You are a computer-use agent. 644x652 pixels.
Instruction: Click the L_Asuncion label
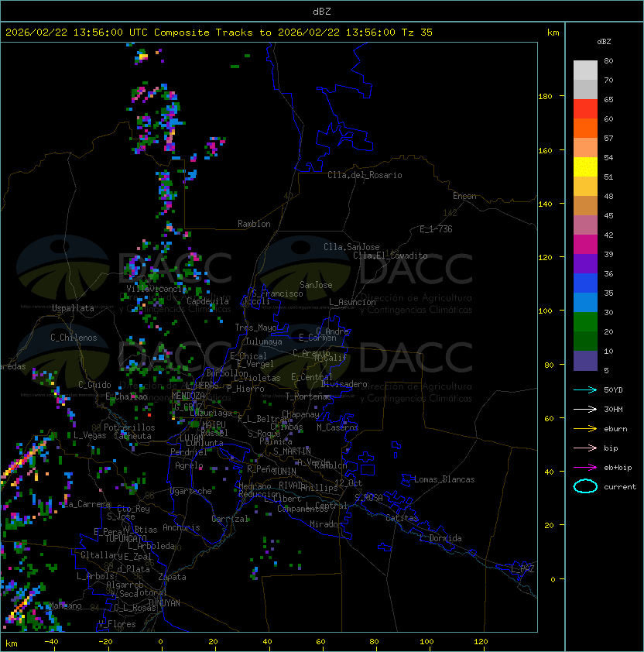pos(352,302)
